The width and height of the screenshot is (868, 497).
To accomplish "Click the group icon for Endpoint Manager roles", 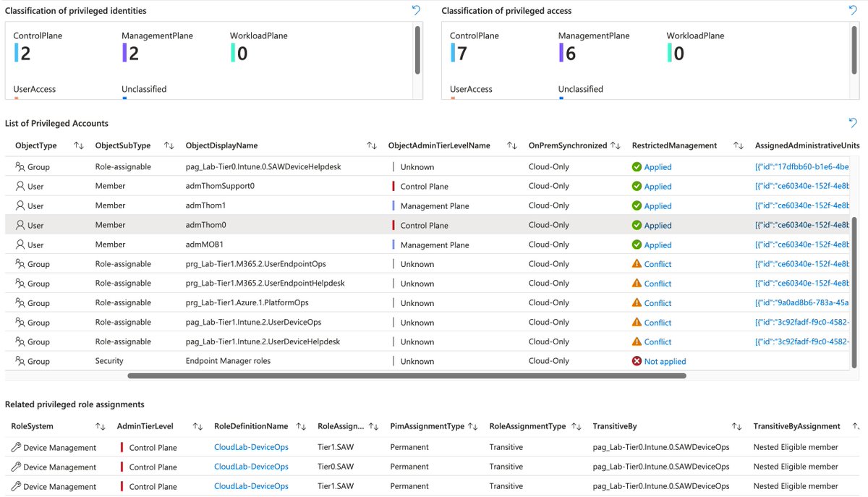I will (20, 361).
